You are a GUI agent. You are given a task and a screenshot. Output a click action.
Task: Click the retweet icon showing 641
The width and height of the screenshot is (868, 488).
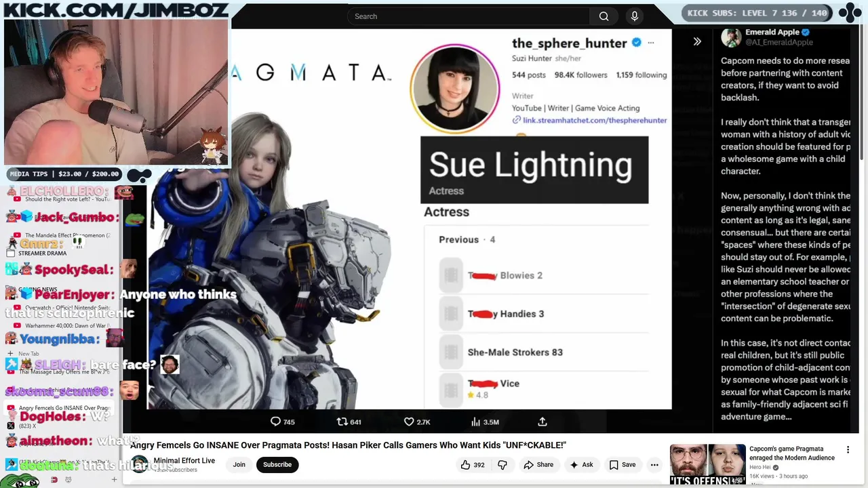[342, 422]
